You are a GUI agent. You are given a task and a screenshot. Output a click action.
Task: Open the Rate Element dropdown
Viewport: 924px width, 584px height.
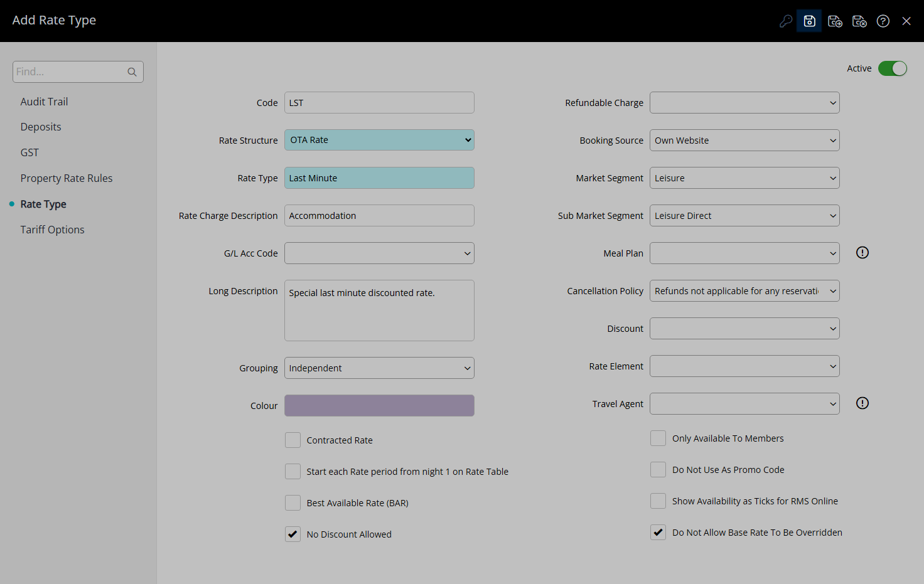(x=744, y=366)
